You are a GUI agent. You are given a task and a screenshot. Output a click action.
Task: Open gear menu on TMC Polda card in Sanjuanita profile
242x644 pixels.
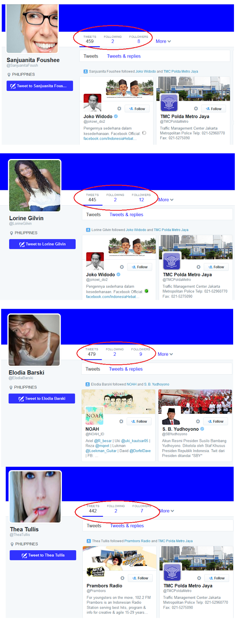click(196, 109)
